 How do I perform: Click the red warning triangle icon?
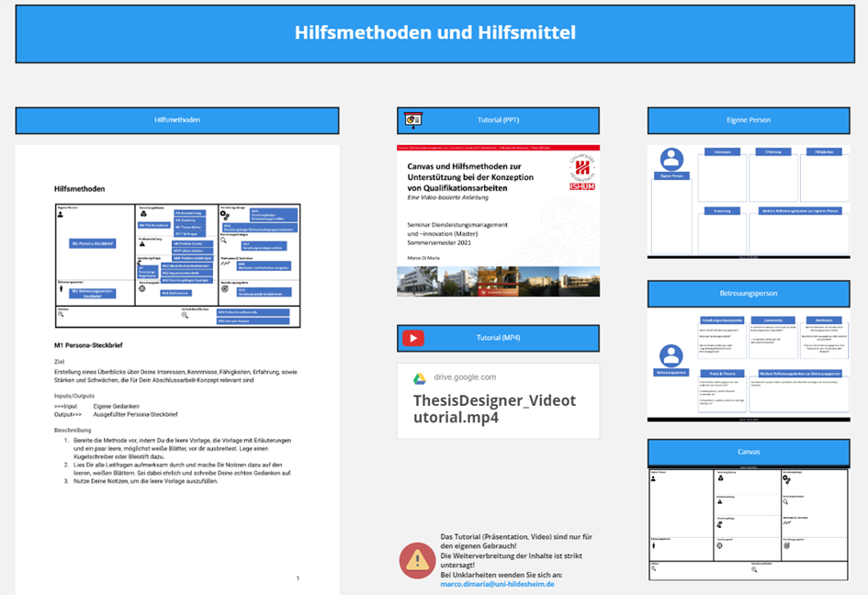tap(417, 560)
